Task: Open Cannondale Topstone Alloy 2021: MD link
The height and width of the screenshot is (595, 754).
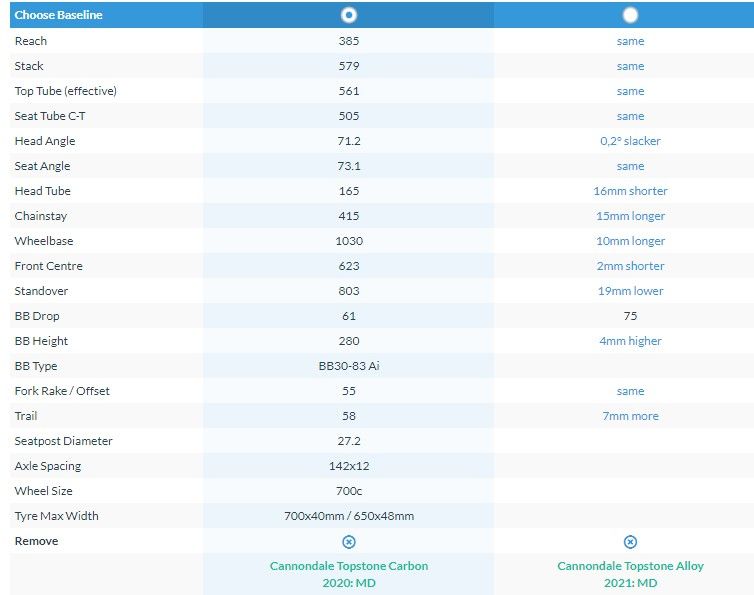Action: click(x=630, y=574)
